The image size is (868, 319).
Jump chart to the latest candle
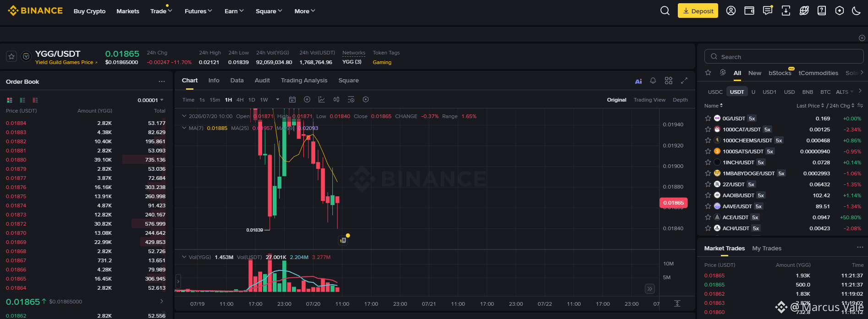pos(649,289)
